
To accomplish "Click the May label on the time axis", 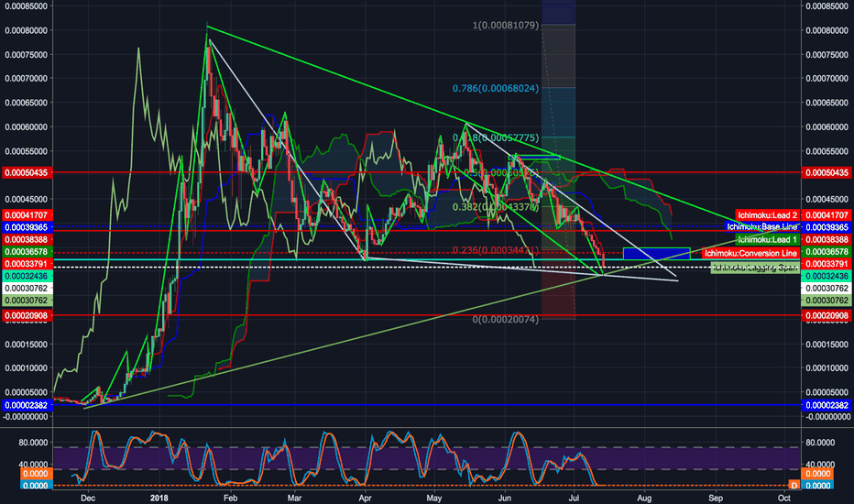I will click(434, 498).
